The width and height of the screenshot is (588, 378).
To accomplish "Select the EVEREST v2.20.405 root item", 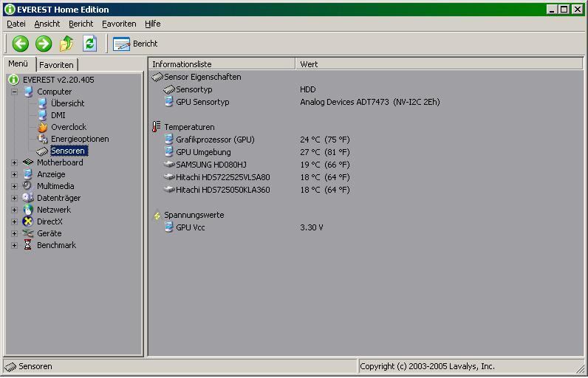I will tap(58, 80).
